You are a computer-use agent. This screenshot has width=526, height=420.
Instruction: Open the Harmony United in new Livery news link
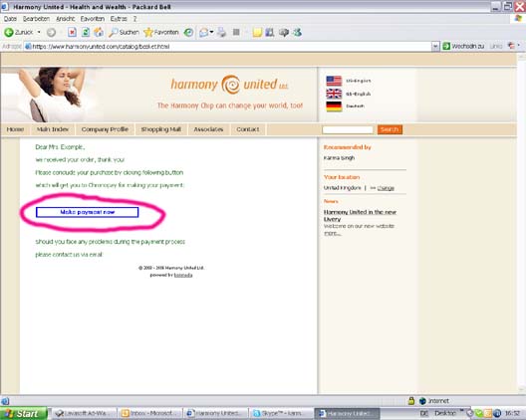pyautogui.click(x=360, y=215)
